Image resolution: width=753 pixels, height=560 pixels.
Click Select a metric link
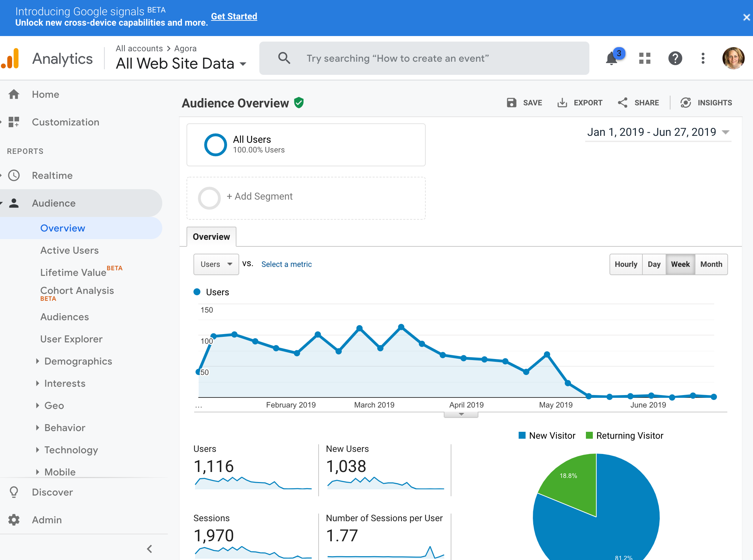(x=286, y=264)
